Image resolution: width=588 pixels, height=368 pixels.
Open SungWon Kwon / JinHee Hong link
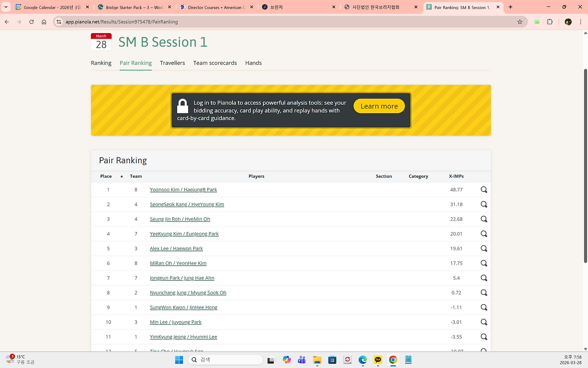click(x=184, y=307)
